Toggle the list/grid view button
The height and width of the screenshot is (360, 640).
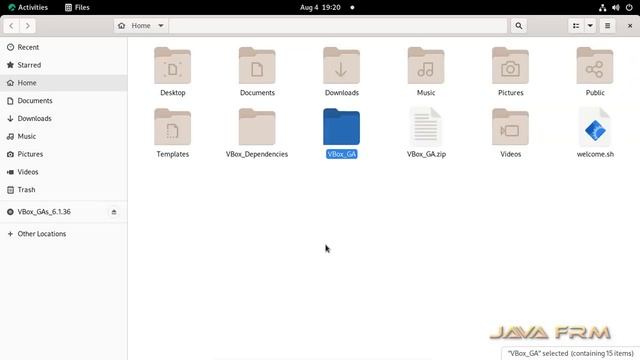click(x=576, y=26)
